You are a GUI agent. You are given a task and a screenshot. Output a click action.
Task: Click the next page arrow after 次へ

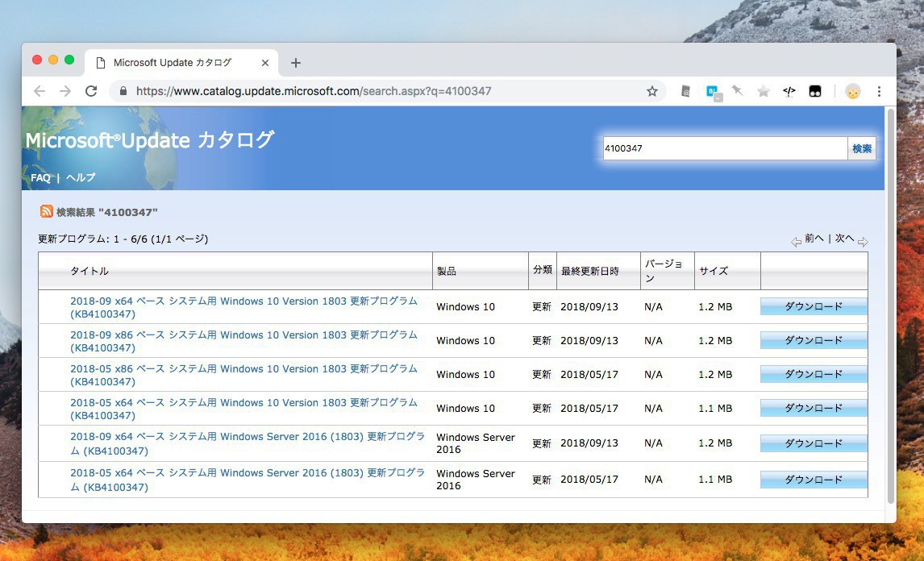point(863,242)
